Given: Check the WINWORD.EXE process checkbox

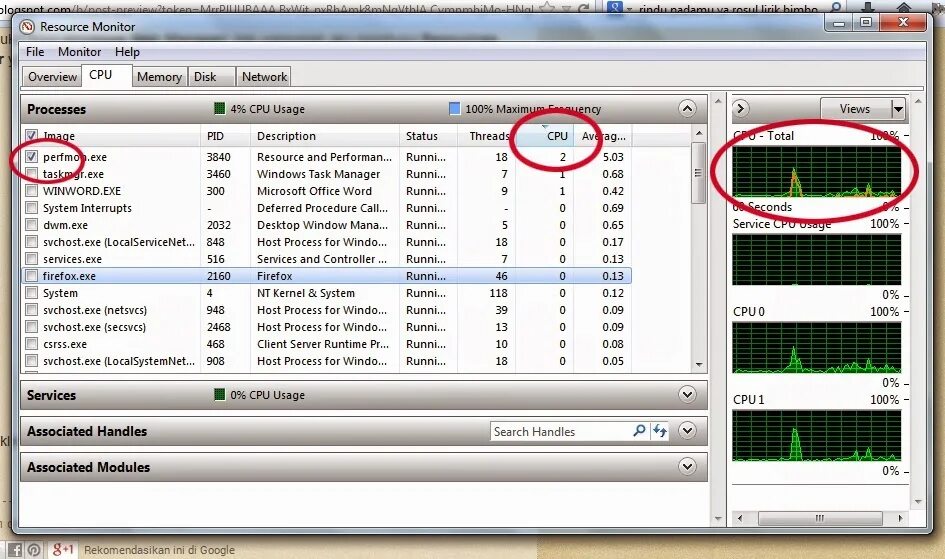Looking at the screenshot, I should 31,191.
